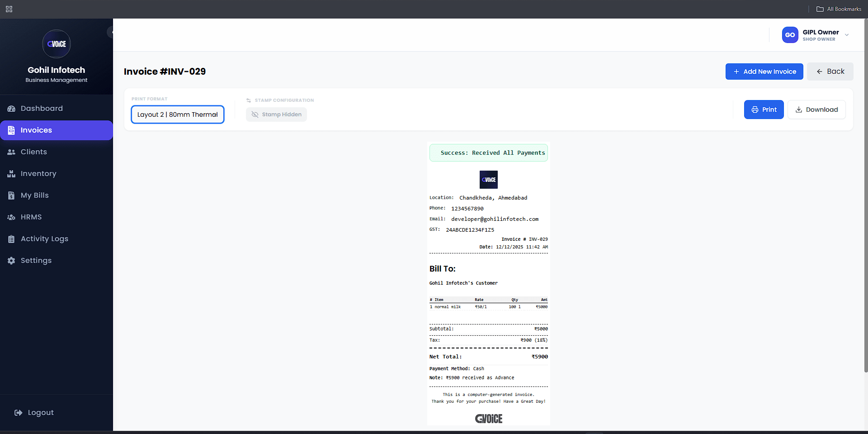Go to Dashboard menu item
Image resolution: width=868 pixels, height=434 pixels.
coord(57,109)
